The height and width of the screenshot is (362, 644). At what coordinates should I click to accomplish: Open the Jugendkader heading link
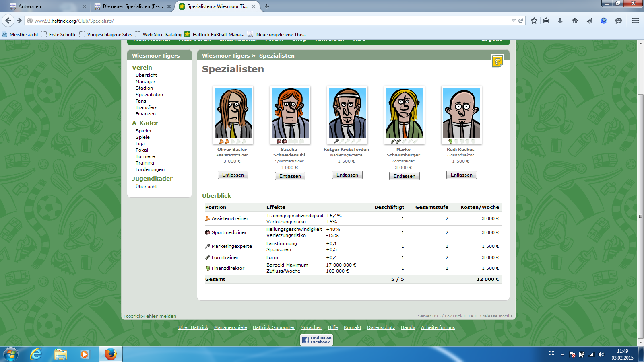pos(152,179)
